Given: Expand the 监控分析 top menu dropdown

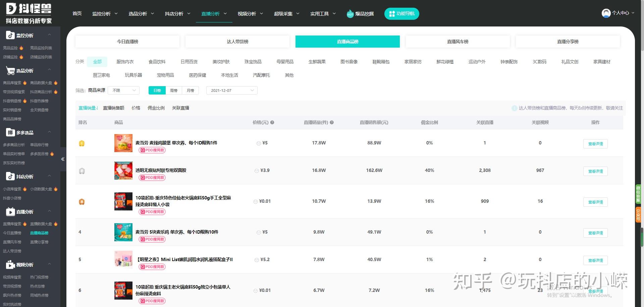Looking at the screenshot, I should [x=105, y=14].
